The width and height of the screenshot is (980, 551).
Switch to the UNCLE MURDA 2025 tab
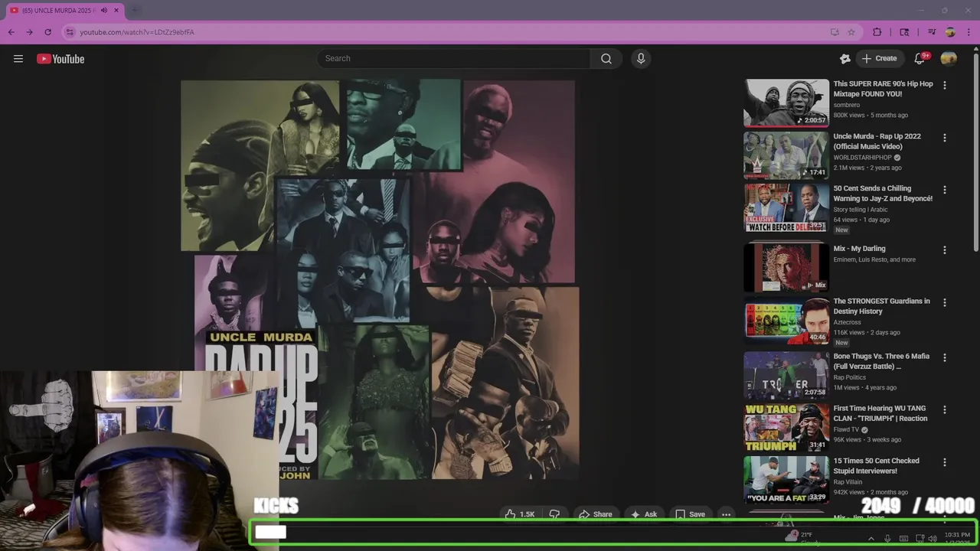pos(65,11)
